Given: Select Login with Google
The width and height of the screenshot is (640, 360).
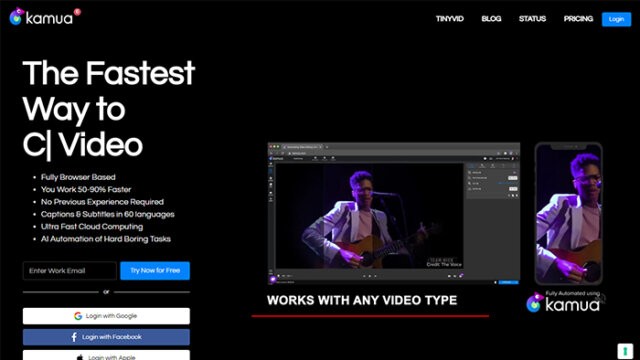Looking at the screenshot, I should (x=106, y=316).
